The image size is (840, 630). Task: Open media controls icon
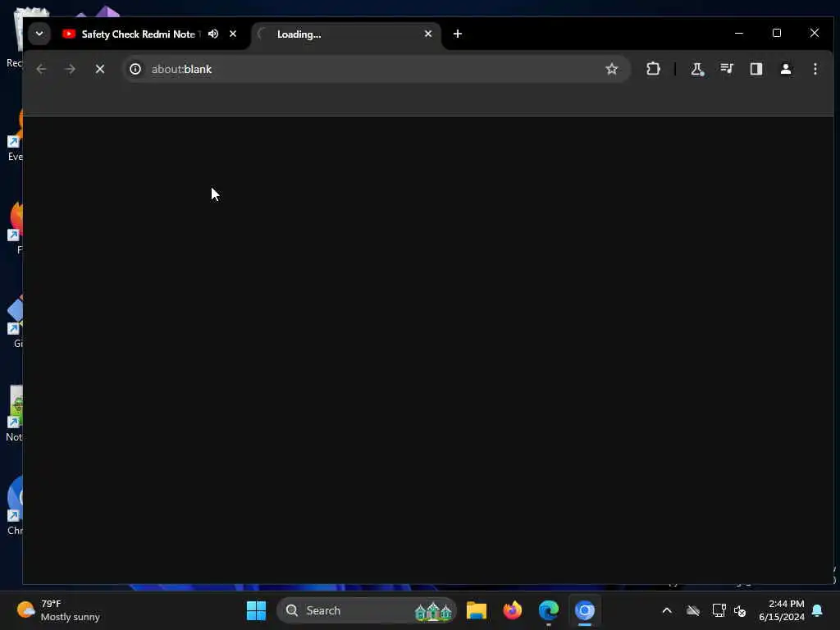click(x=727, y=69)
